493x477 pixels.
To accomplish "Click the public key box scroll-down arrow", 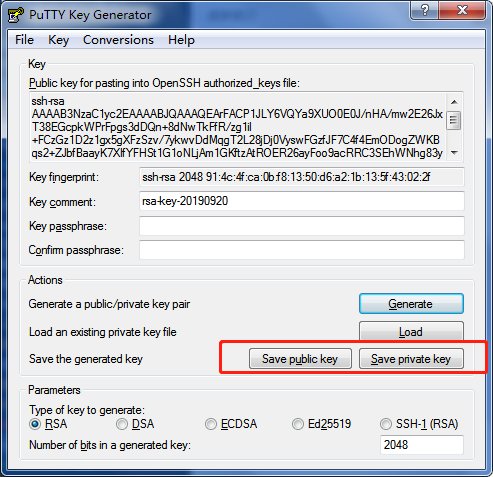I will coord(454,153).
